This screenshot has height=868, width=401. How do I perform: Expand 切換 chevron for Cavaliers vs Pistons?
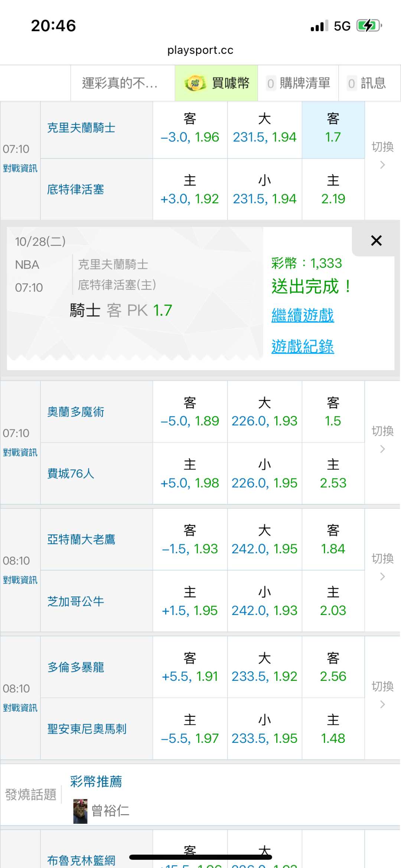(382, 165)
